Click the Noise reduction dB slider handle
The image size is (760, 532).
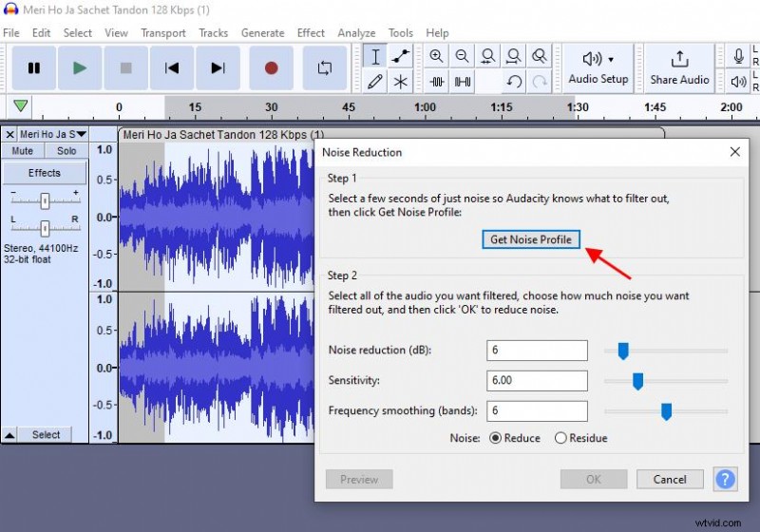click(x=623, y=351)
